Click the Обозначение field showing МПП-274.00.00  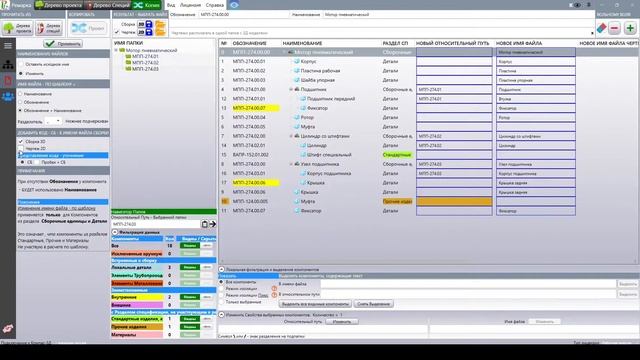point(244,14)
